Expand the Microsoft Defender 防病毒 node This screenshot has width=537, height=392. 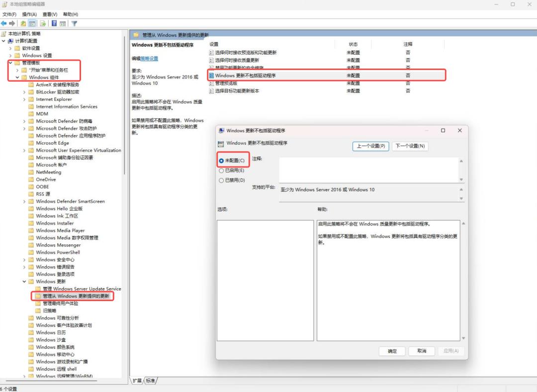coord(24,121)
